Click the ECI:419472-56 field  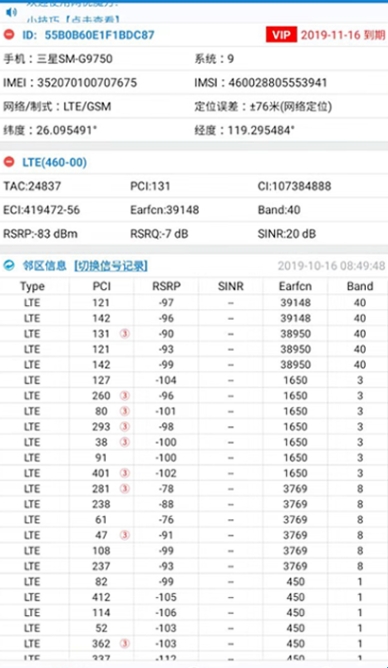click(x=41, y=210)
